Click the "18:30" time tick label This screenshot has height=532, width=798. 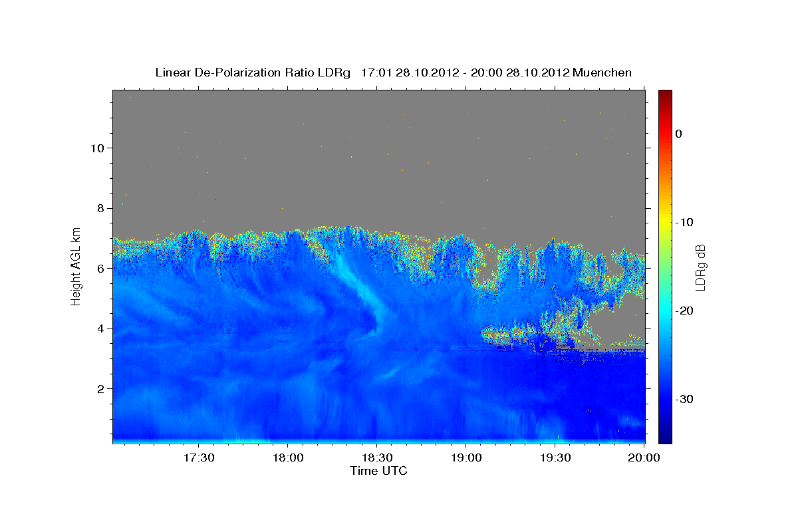point(376,458)
